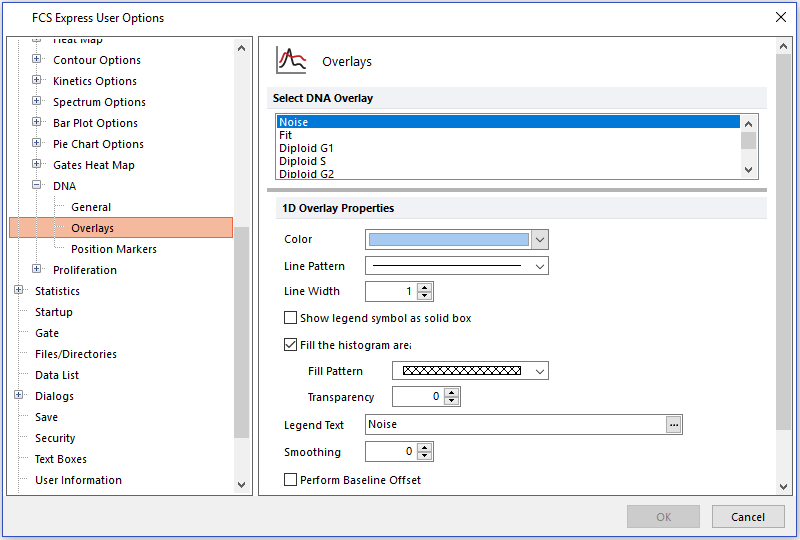Screen dimensions: 800x540
Task: Expand the Kinetics Options tree node
Action: point(36,80)
